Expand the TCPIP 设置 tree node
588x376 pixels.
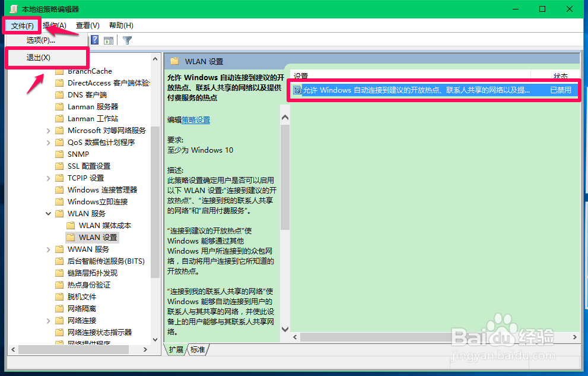click(48, 178)
